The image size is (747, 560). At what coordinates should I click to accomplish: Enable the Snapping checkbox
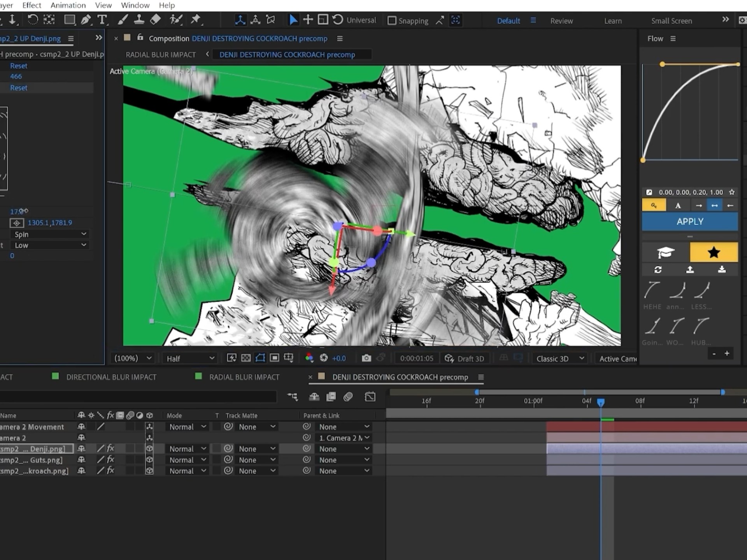(x=392, y=21)
